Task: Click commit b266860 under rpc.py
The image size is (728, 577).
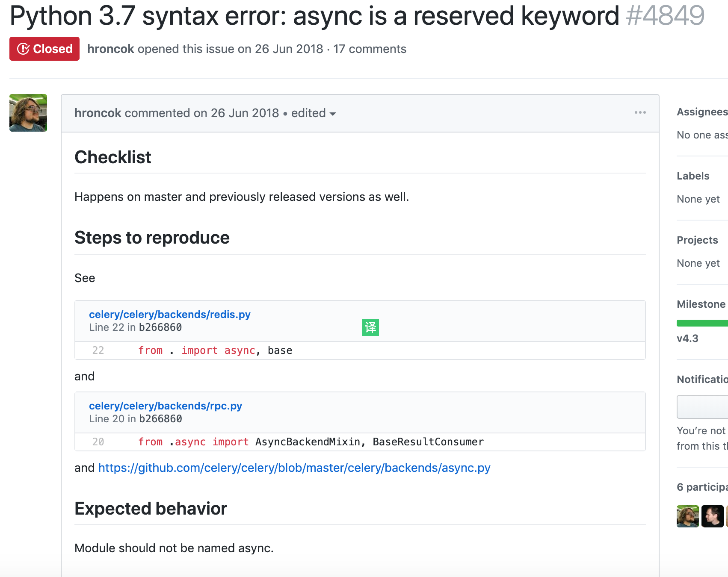Action: coord(160,419)
